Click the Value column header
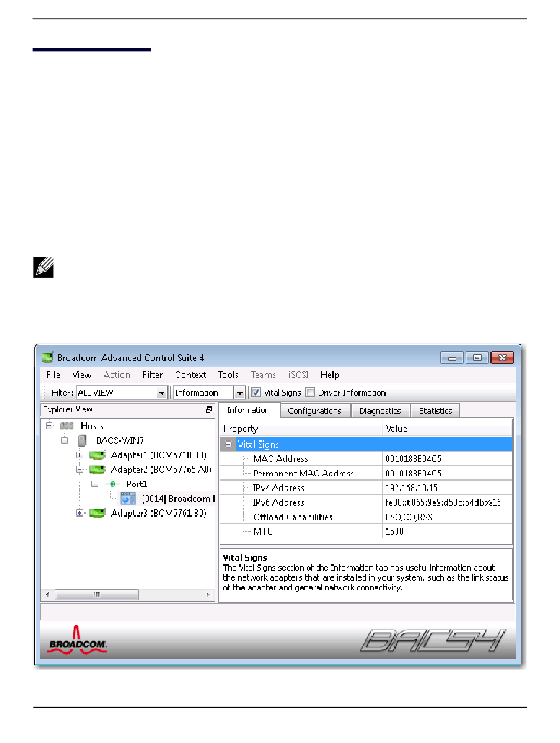Screen dimensions: 560x743 [x=447, y=429]
